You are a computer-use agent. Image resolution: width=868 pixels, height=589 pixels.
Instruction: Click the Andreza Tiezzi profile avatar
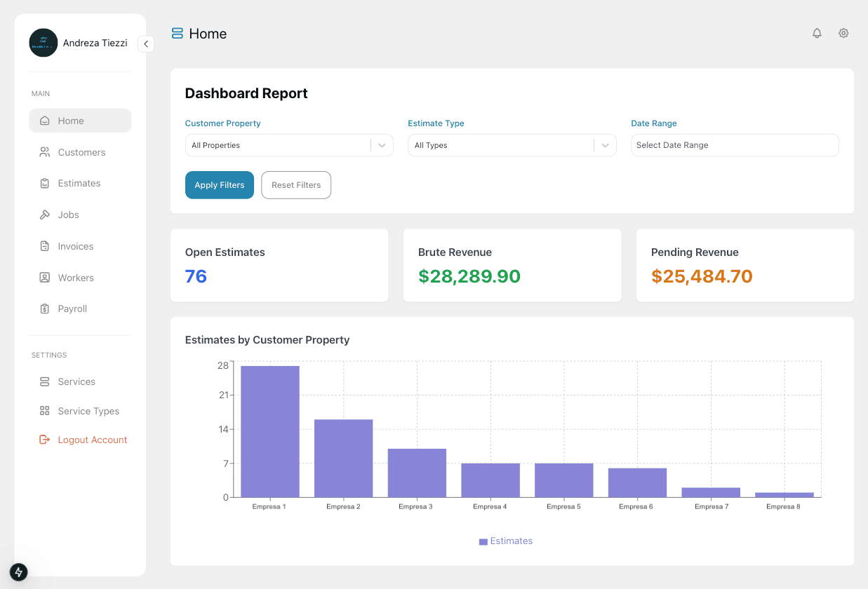(x=43, y=43)
